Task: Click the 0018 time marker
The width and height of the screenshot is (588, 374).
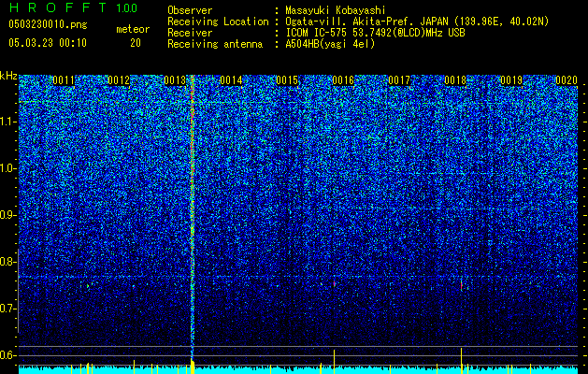Action: click(x=455, y=80)
